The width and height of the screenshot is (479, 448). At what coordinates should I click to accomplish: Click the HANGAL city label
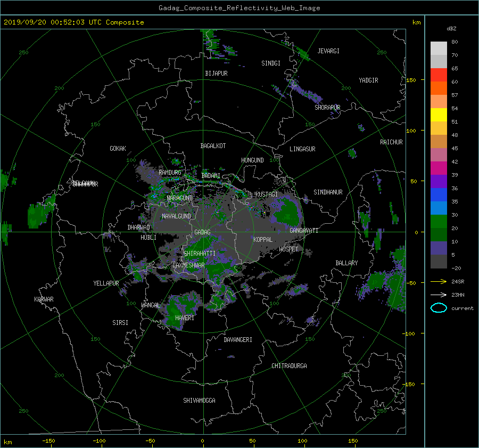click(x=151, y=305)
